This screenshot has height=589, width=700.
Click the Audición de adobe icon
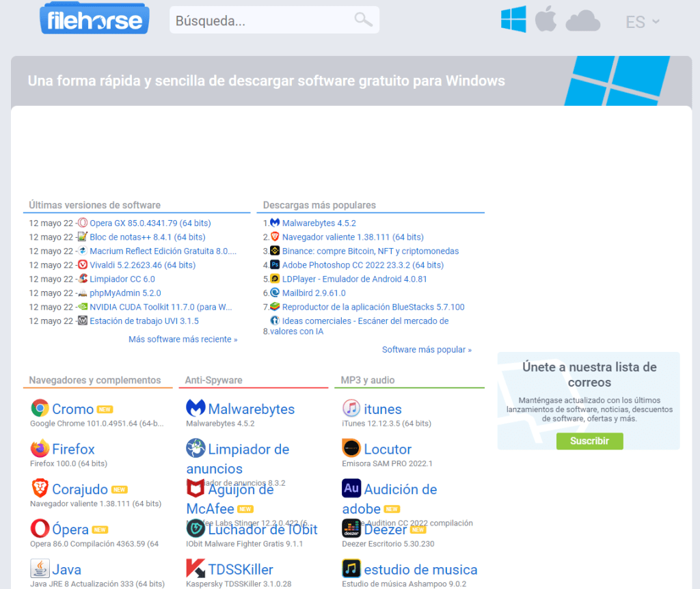351,488
